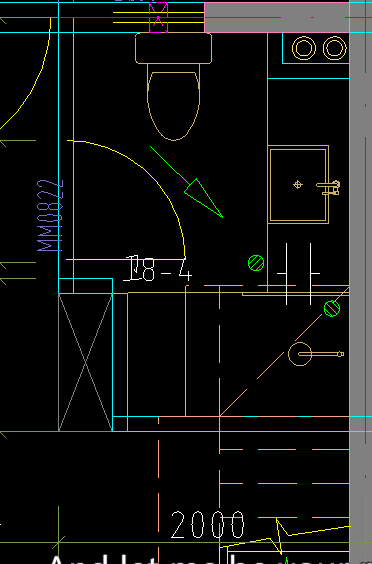The height and width of the screenshot is (564, 372).
Task: Click the magenta crossed box at top
Action: coord(158,17)
